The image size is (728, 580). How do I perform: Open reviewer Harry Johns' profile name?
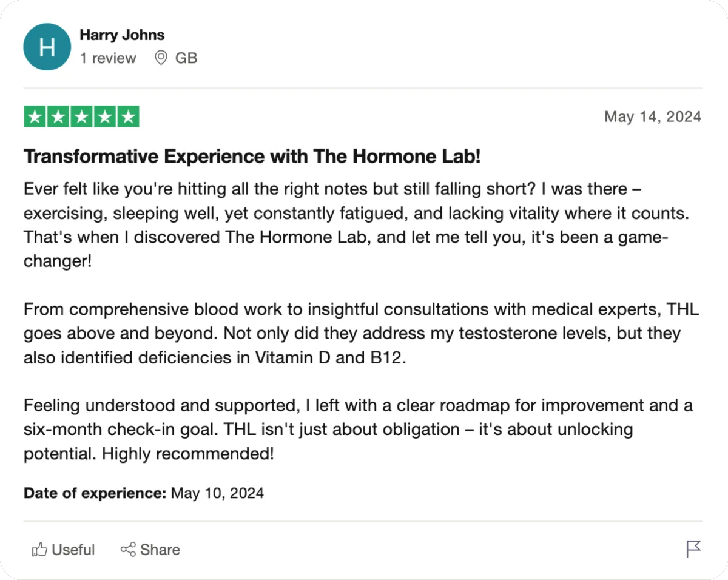click(x=122, y=35)
